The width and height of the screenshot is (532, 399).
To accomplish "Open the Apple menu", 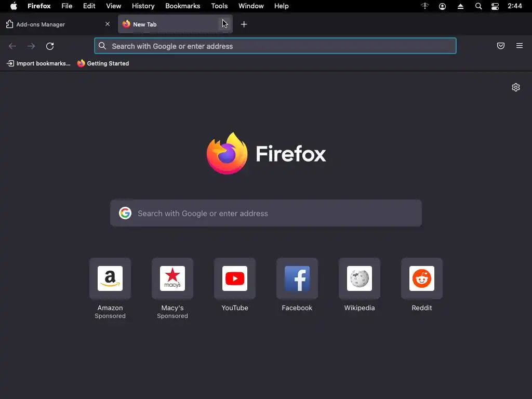I will (14, 6).
